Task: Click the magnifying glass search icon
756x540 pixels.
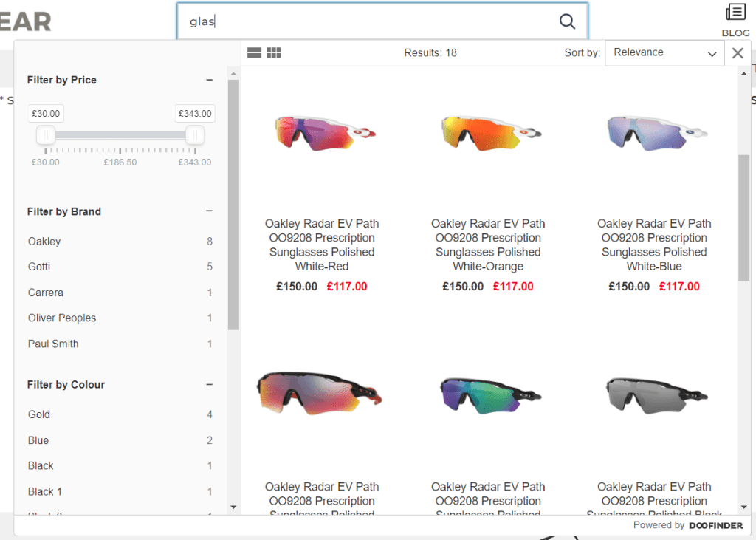Action: 567,21
